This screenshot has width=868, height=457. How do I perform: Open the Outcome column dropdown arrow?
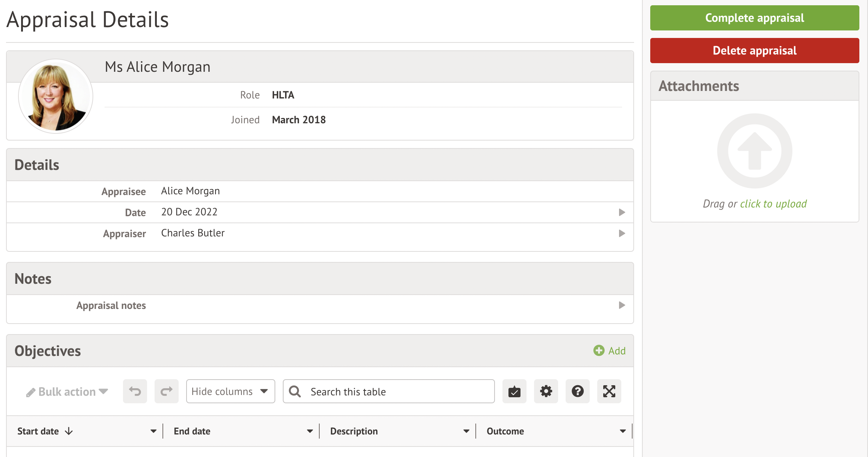622,431
